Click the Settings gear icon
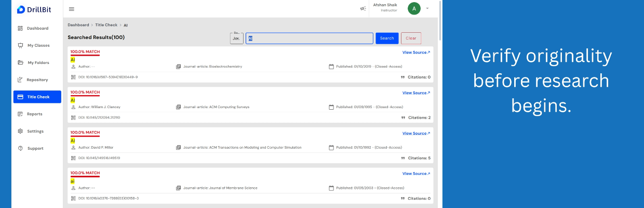Image resolution: width=644 pixels, height=208 pixels. (x=20, y=131)
